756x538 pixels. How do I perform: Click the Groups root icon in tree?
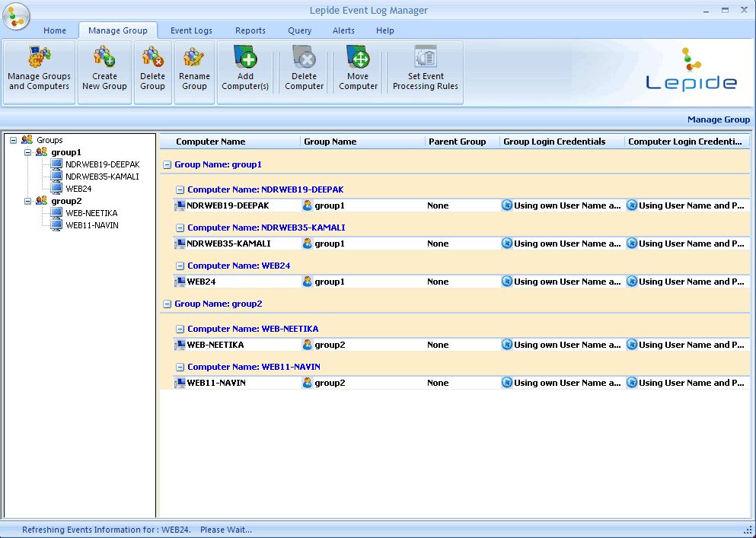[x=27, y=140]
